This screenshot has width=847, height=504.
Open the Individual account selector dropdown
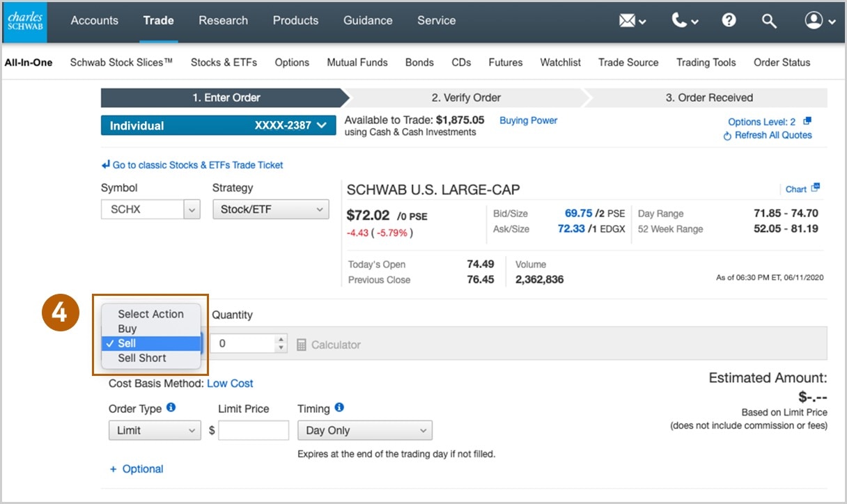(x=219, y=125)
